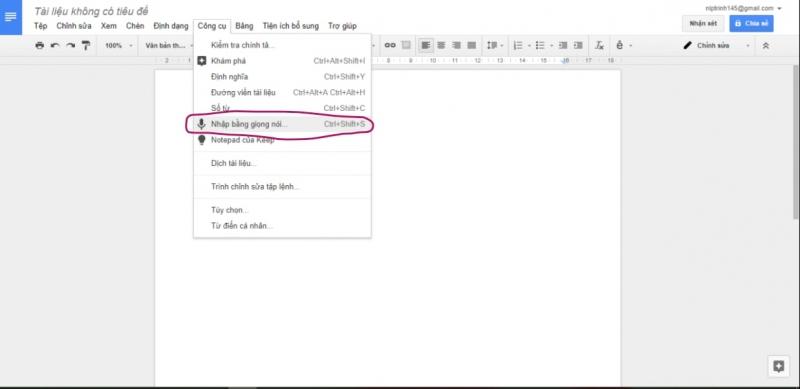Image resolution: width=800 pixels, height=389 pixels.
Task: Select Đường viền tài liệu menu entry
Action: (x=282, y=92)
